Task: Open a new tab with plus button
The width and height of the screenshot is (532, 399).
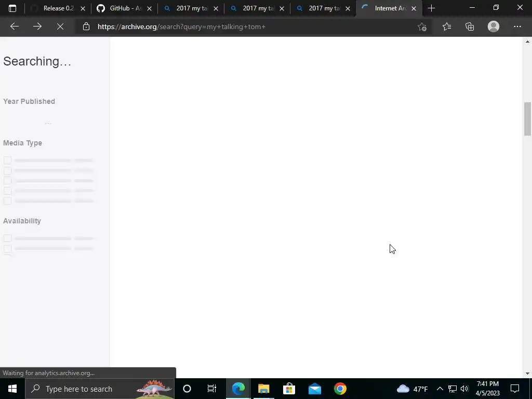Action: pyautogui.click(x=431, y=8)
